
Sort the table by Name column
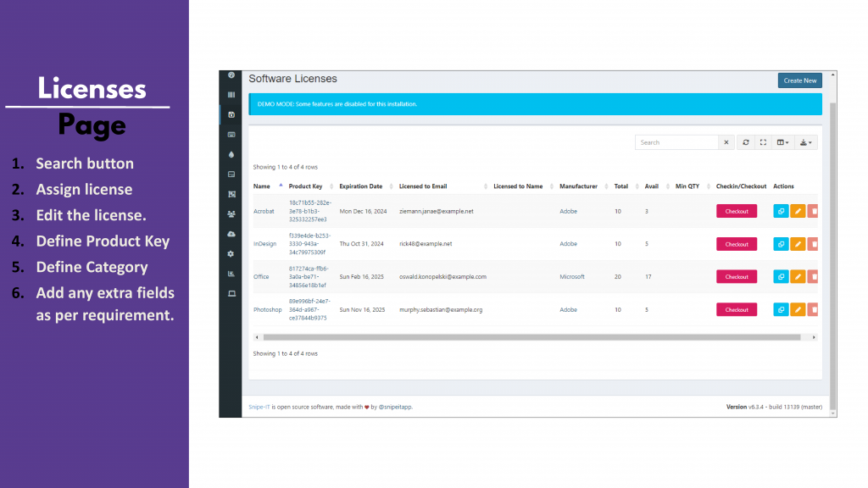point(261,186)
